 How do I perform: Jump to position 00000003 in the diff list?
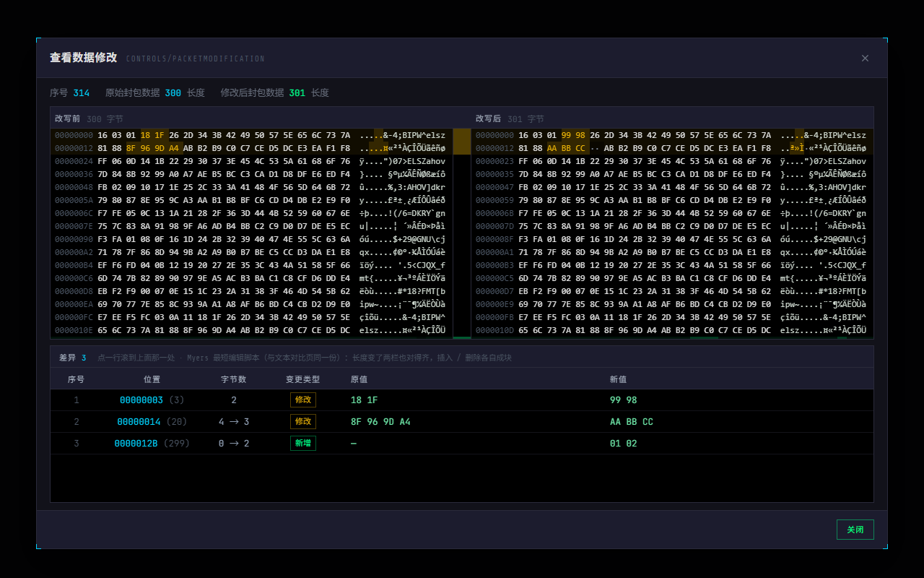(141, 400)
